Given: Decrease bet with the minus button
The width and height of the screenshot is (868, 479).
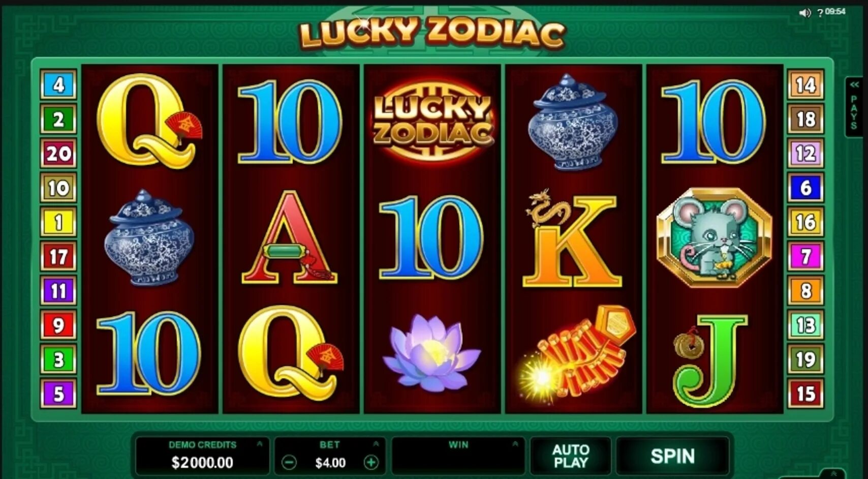Looking at the screenshot, I should (x=289, y=462).
